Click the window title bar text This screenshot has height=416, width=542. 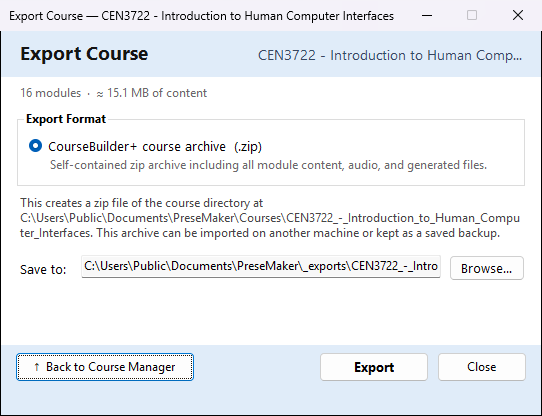click(x=202, y=16)
